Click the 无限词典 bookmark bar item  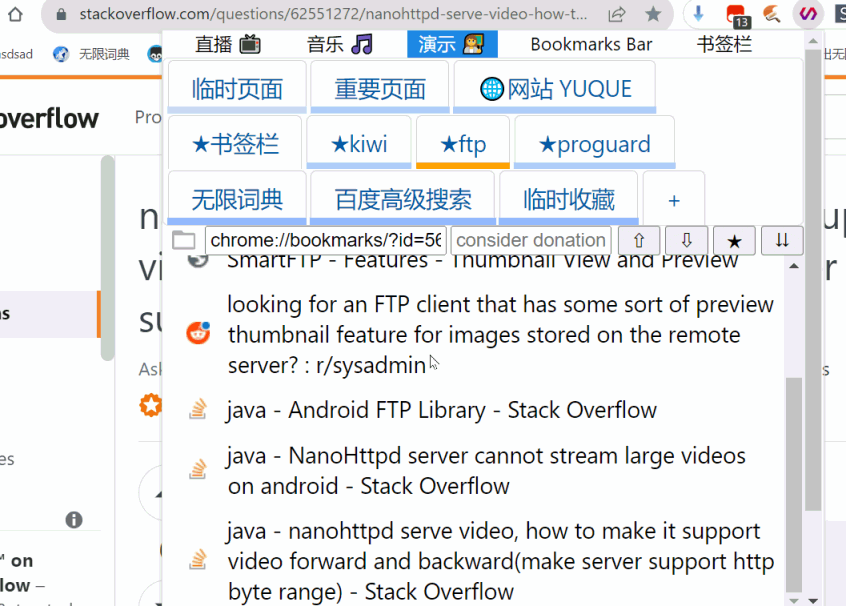pyautogui.click(x=92, y=54)
